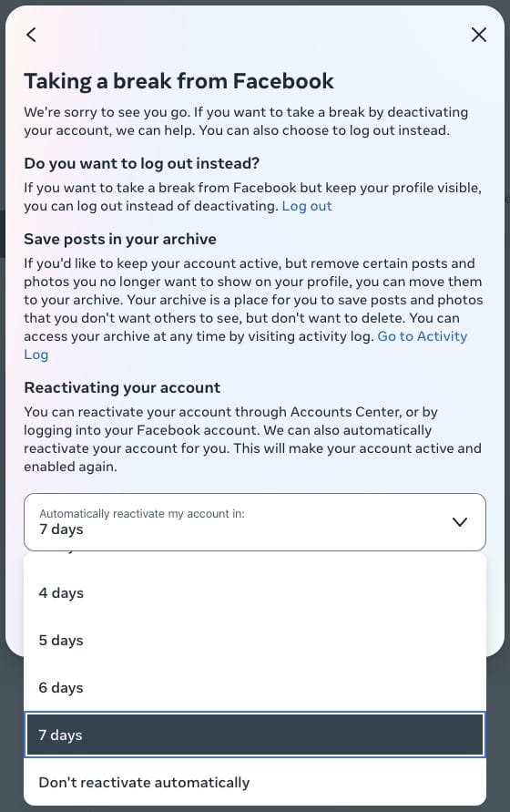Image resolution: width=510 pixels, height=812 pixels.
Task: Click the Log out link
Action: point(307,206)
